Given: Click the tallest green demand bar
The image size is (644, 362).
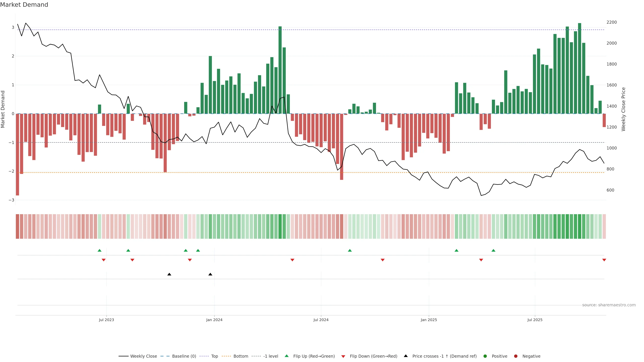Looking at the screenshot, I should coord(579,67).
